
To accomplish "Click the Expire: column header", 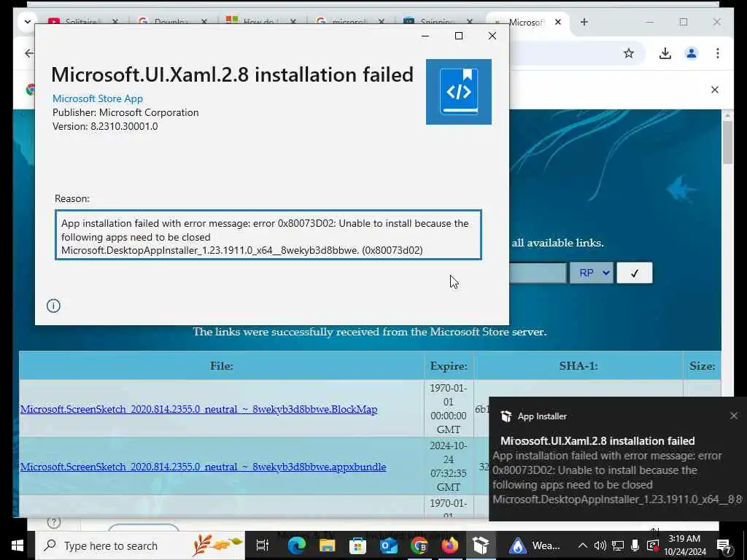I will (x=449, y=366).
